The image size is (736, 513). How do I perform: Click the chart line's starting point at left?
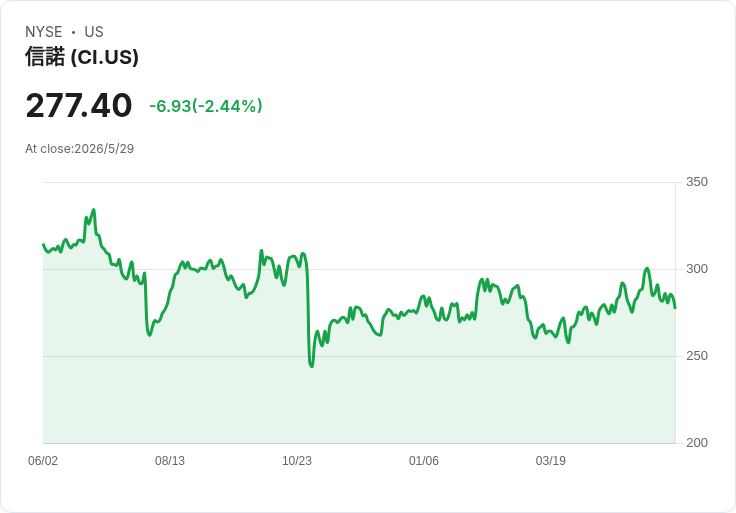(x=44, y=245)
